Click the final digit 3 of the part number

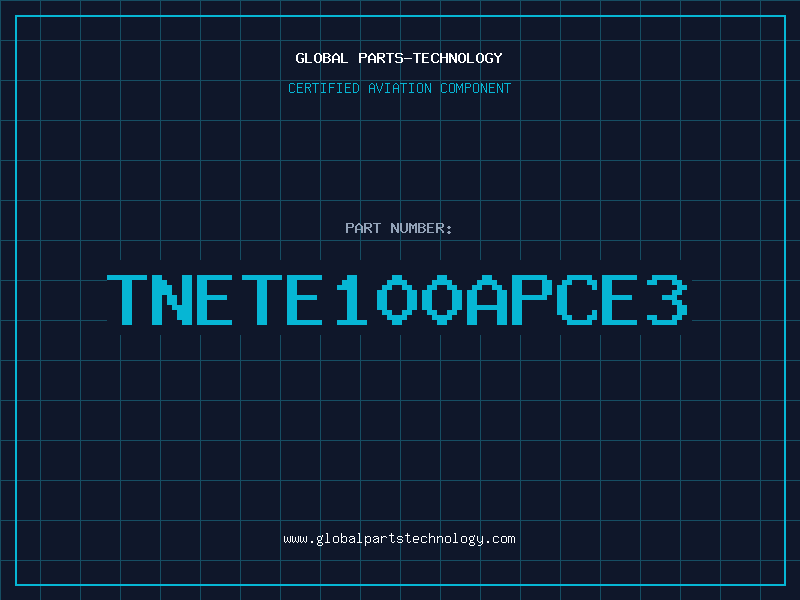(x=668, y=300)
